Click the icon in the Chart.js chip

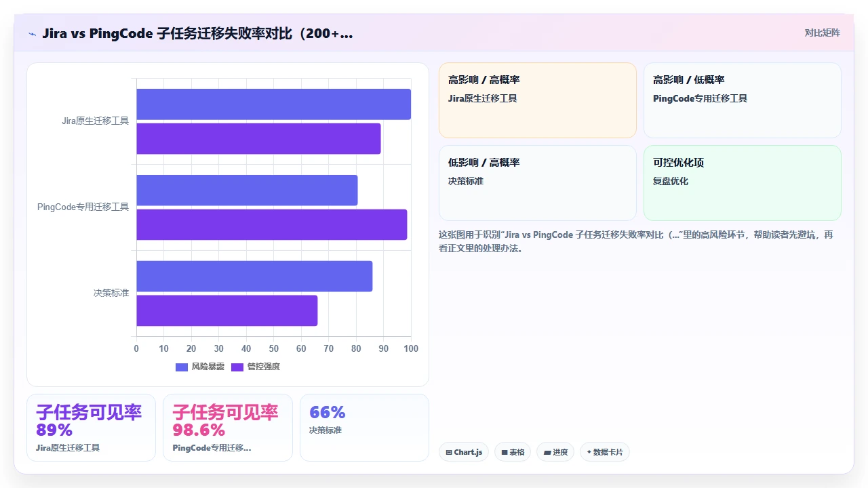click(x=449, y=452)
